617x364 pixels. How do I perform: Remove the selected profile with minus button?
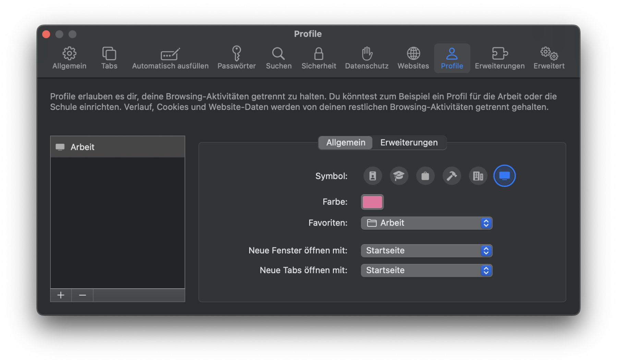(83, 296)
